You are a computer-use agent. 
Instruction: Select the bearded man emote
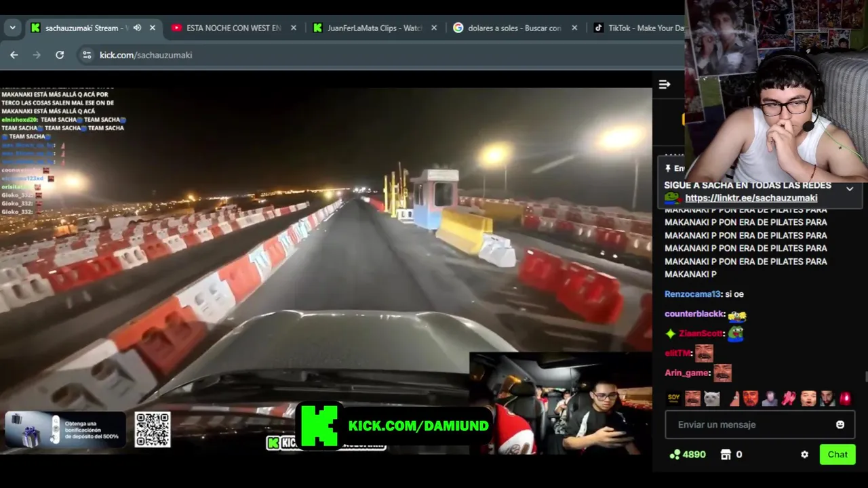[827, 399]
